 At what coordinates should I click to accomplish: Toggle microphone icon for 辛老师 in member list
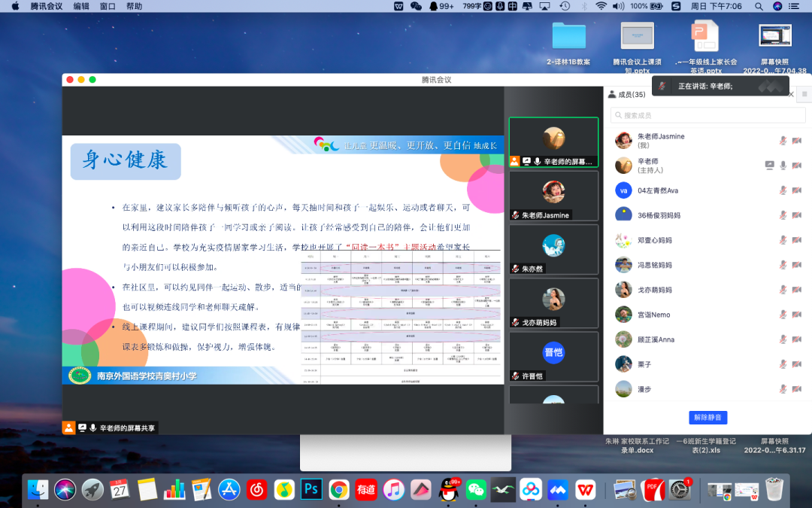(783, 165)
